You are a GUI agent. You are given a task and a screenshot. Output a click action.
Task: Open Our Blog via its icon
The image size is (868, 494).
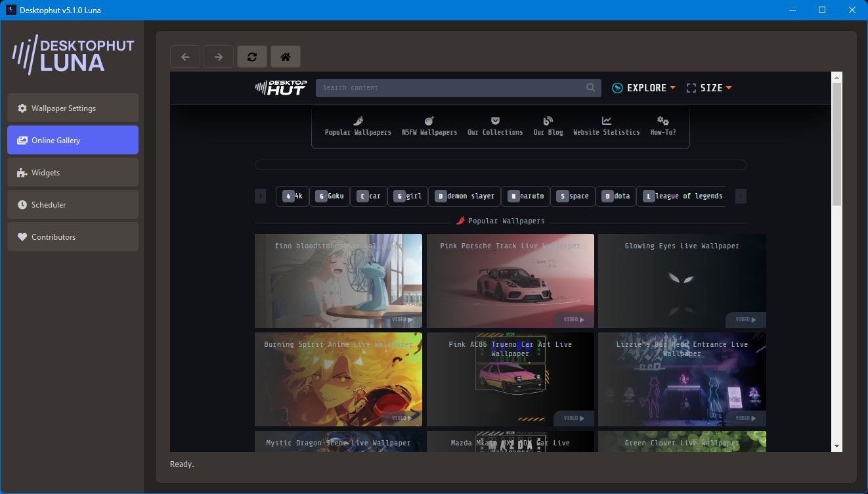coord(548,120)
